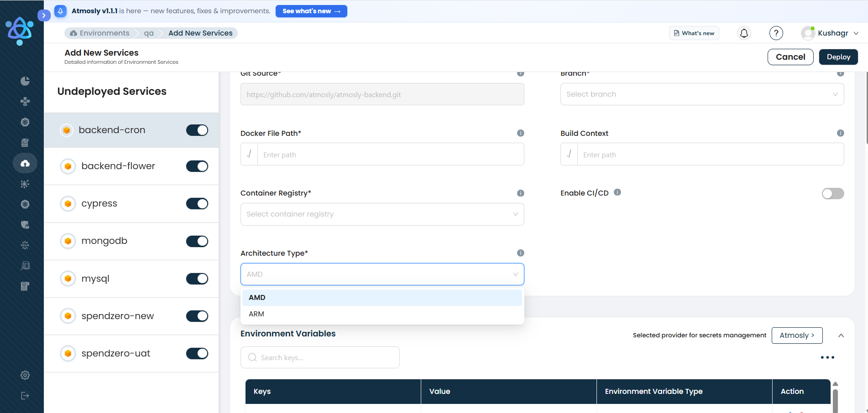Screen dimensions: 868x413
Task: Select ARM from architecture options
Action: [382, 314]
